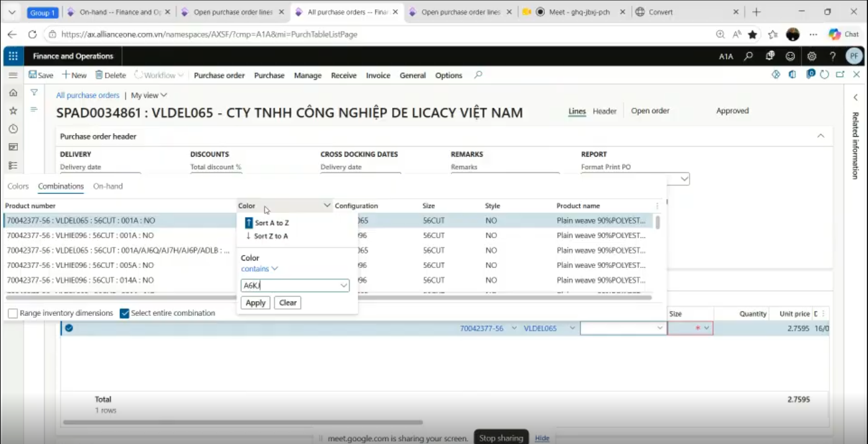Show list pane lines icon below filter
Image resolution: width=868 pixels, height=444 pixels.
click(x=34, y=109)
